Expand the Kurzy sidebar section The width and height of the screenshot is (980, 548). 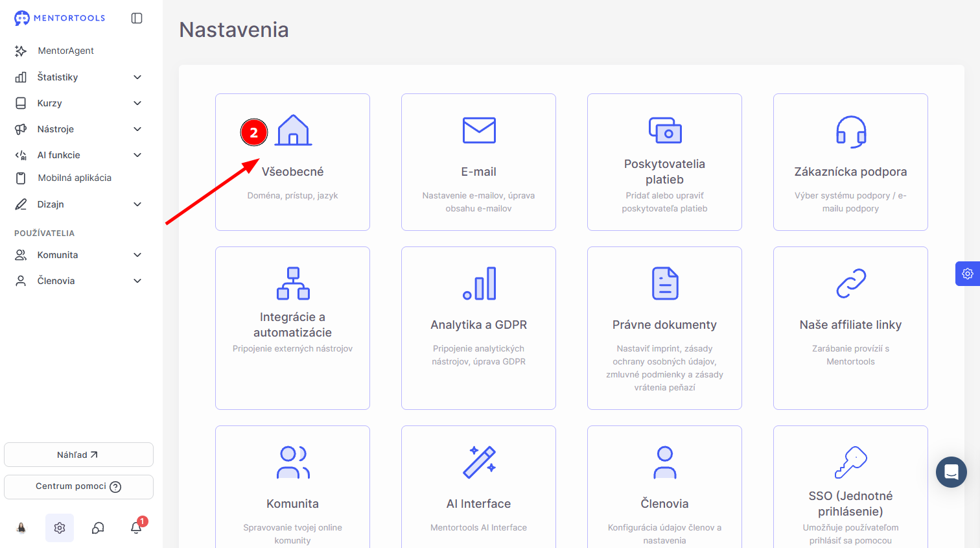[78, 103]
